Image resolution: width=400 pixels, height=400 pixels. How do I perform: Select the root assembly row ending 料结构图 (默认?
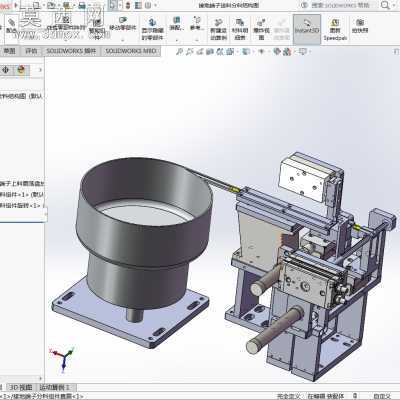(x=22, y=96)
